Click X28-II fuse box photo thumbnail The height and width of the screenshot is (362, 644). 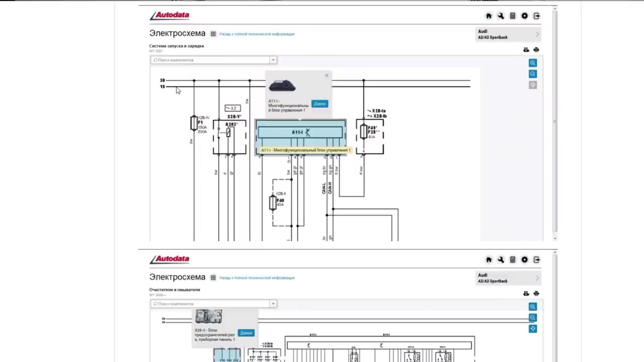pos(209,316)
